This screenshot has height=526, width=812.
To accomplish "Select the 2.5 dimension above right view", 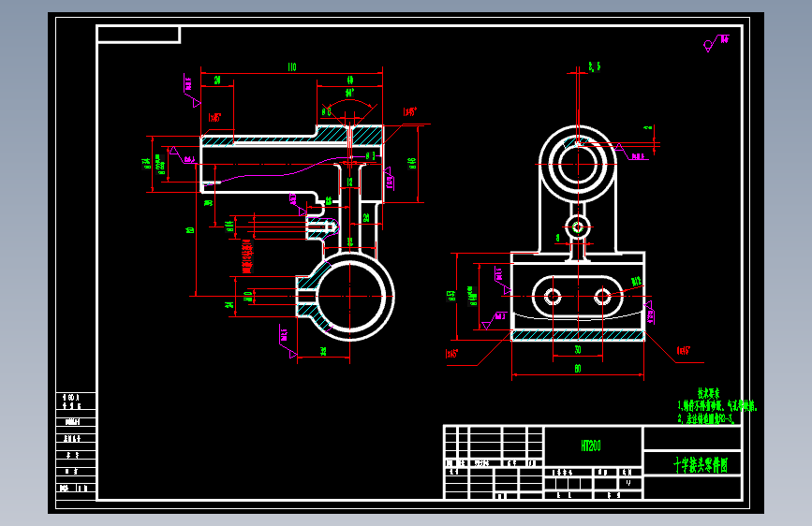I will [595, 66].
